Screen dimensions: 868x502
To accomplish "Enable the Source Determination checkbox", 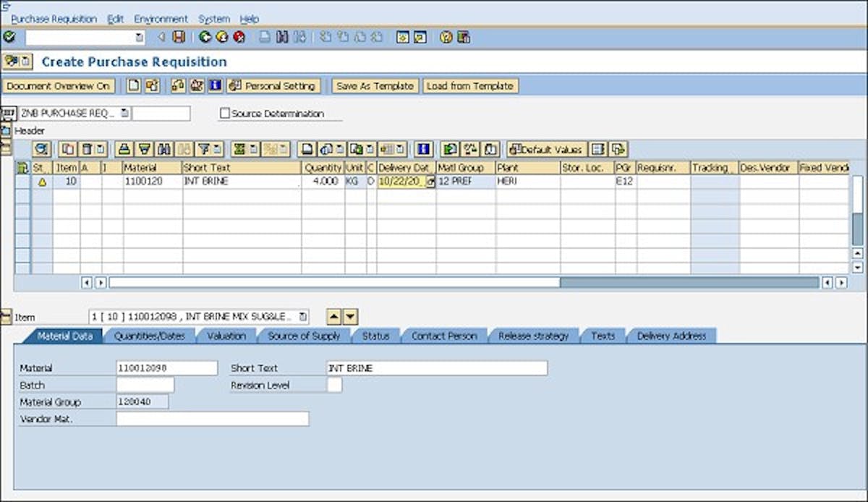I will (x=225, y=114).
